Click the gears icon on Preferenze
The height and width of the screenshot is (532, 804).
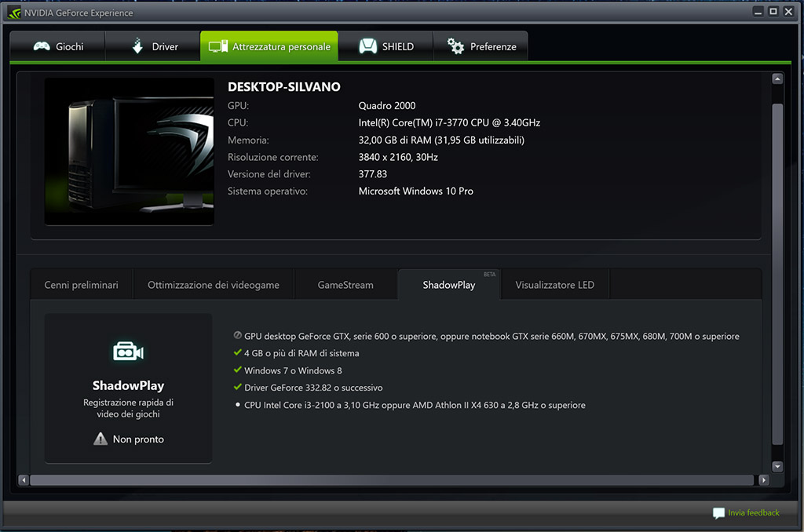click(x=455, y=46)
